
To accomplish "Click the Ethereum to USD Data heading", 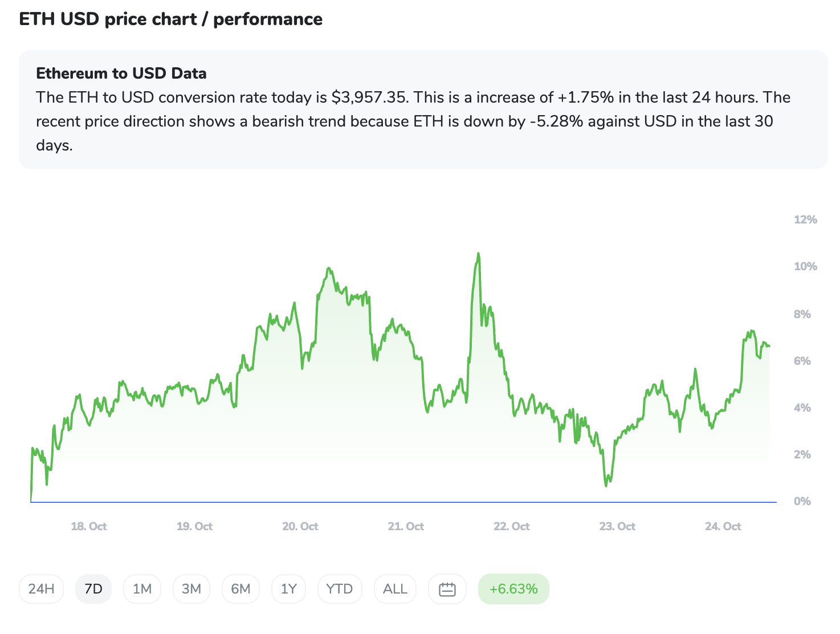I will tap(121, 74).
